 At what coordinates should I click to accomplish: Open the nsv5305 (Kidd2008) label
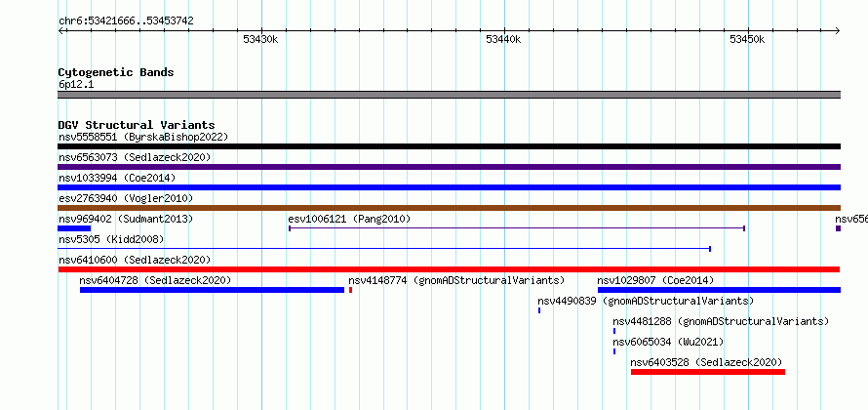[x=111, y=239]
